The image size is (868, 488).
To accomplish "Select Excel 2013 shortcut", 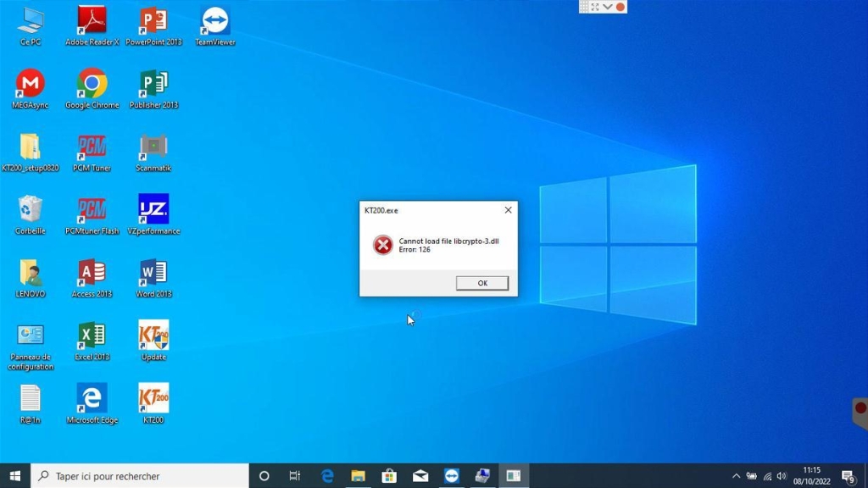I will coord(92,341).
